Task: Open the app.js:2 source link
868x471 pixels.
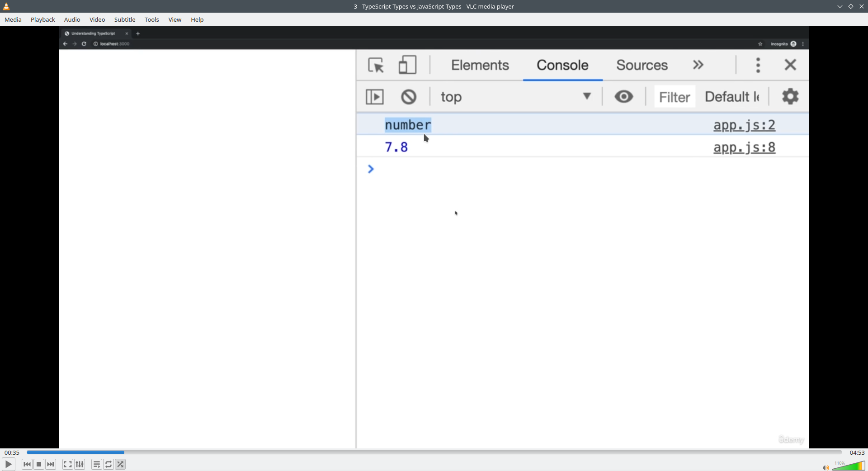Action: [x=744, y=125]
